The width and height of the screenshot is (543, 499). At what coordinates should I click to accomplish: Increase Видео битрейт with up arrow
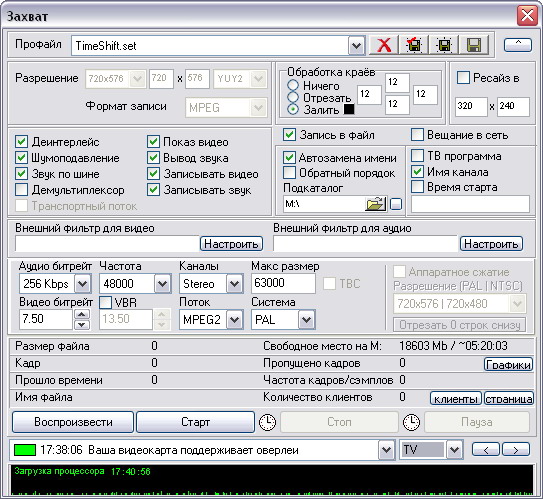tap(82, 314)
